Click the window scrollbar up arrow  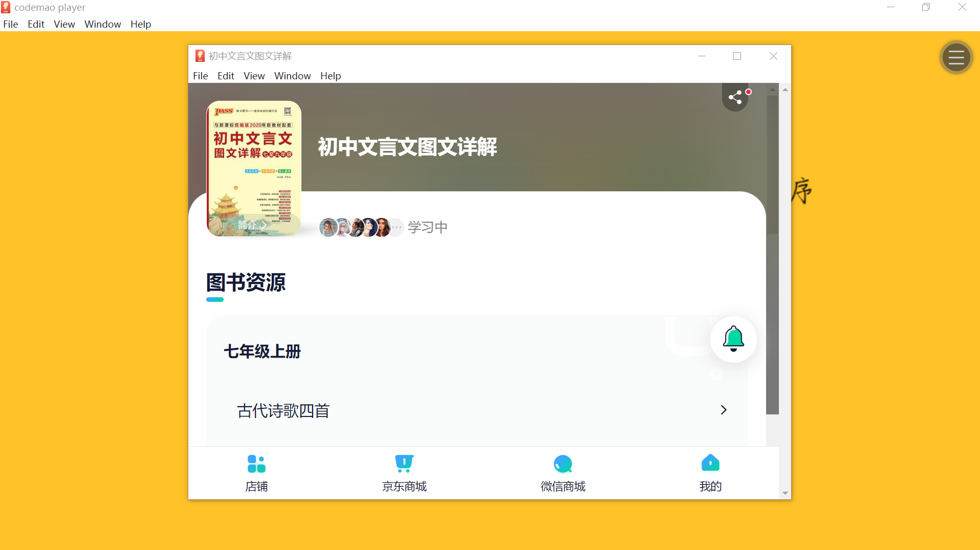(x=785, y=90)
